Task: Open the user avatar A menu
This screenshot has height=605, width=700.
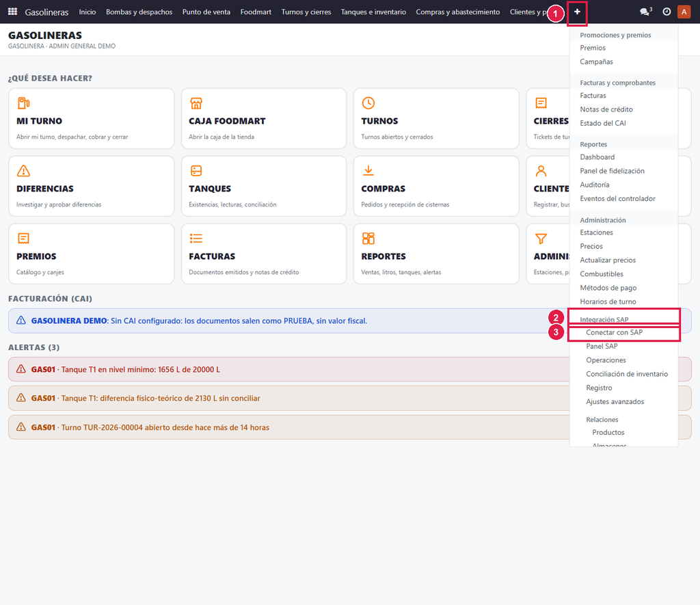Action: (x=684, y=12)
